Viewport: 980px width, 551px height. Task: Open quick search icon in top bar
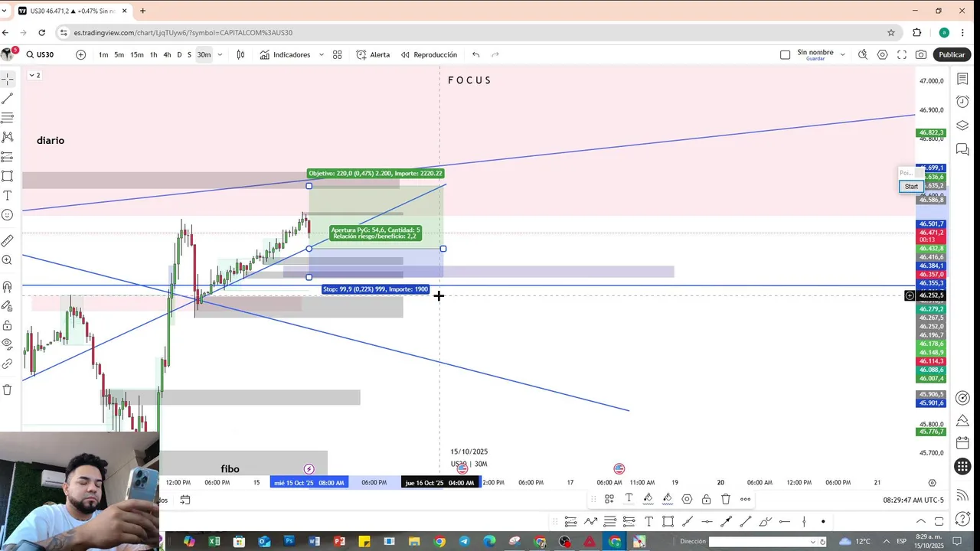coord(863,54)
